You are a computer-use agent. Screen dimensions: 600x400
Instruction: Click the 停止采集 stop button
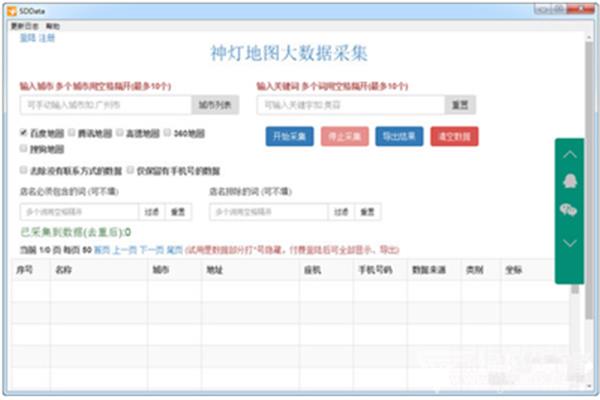point(345,136)
